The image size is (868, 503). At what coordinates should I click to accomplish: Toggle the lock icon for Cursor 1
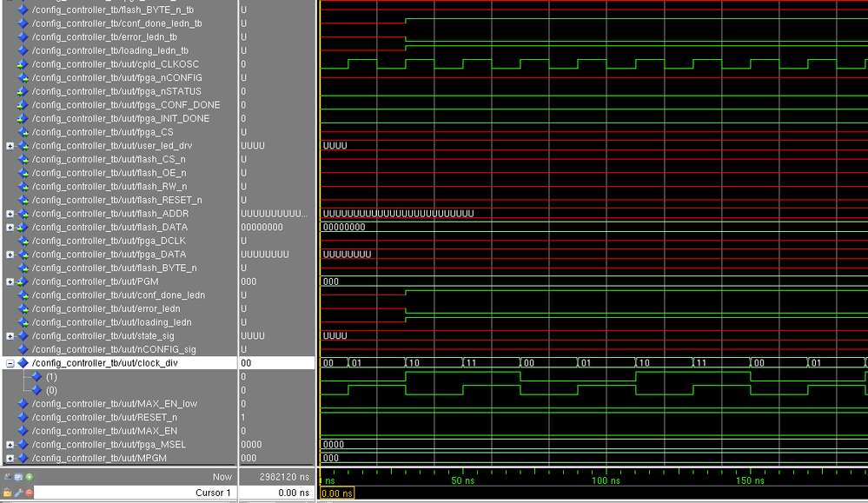point(8,493)
